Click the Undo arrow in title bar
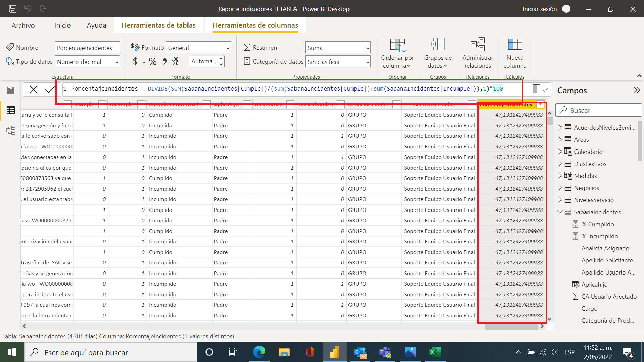 point(28,9)
